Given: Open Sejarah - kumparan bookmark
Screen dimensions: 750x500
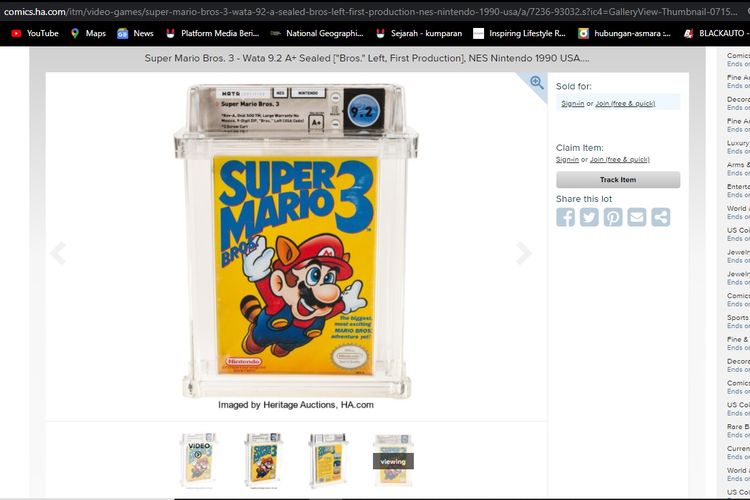Looking at the screenshot, I should click(419, 33).
